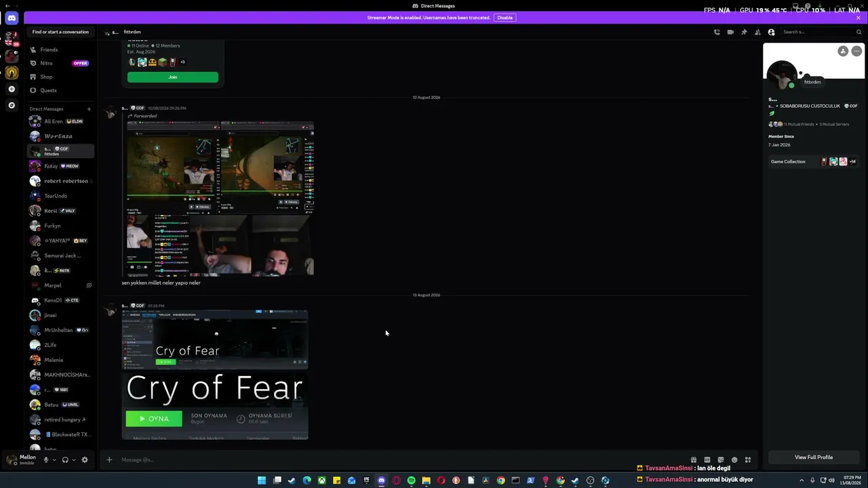868x488 pixels.
Task: Open the Windows Start menu
Action: pos(262,481)
